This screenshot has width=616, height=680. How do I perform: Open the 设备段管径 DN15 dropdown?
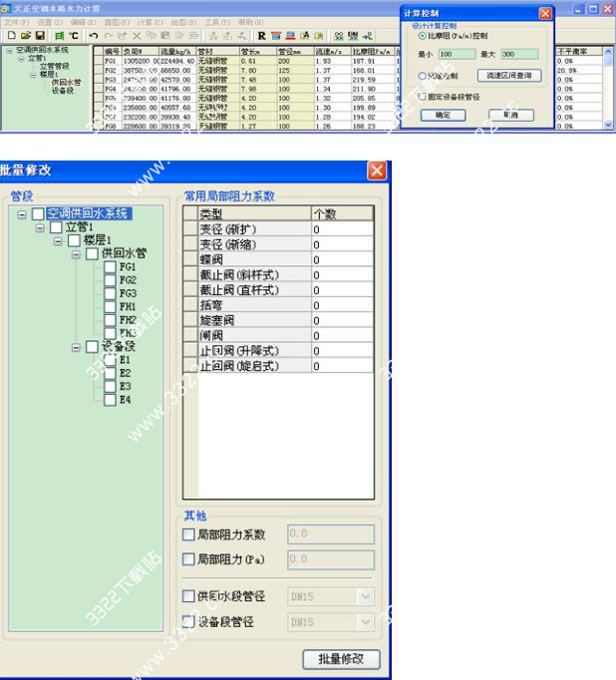pos(366,622)
